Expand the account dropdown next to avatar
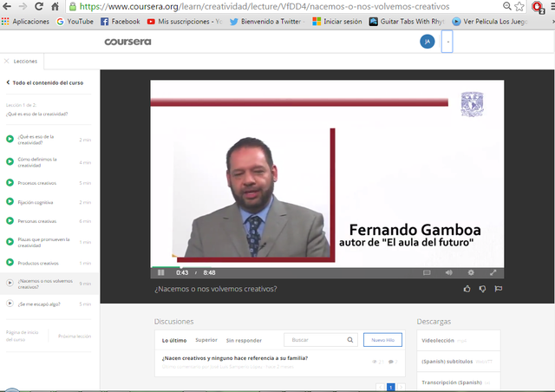The image size is (555, 392). [447, 42]
